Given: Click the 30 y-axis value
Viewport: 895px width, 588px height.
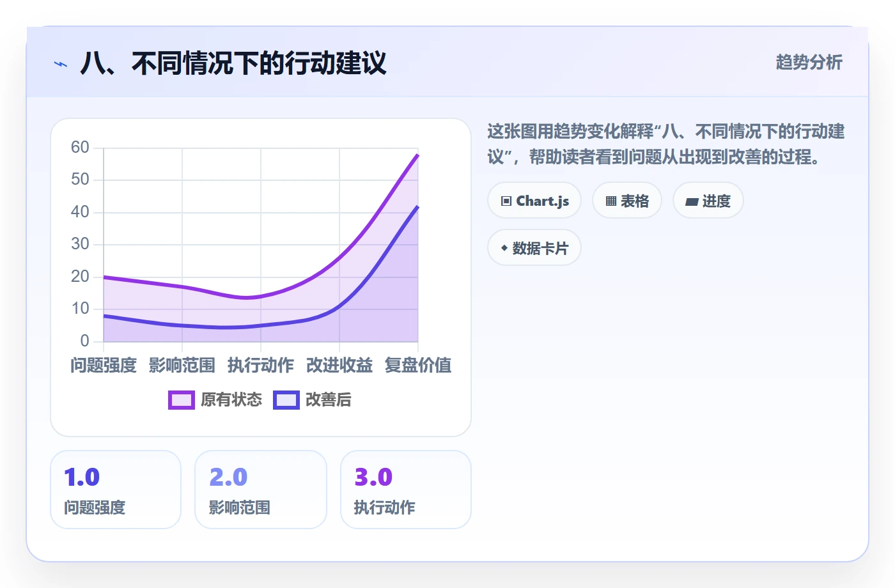Looking at the screenshot, I should pyautogui.click(x=80, y=244).
